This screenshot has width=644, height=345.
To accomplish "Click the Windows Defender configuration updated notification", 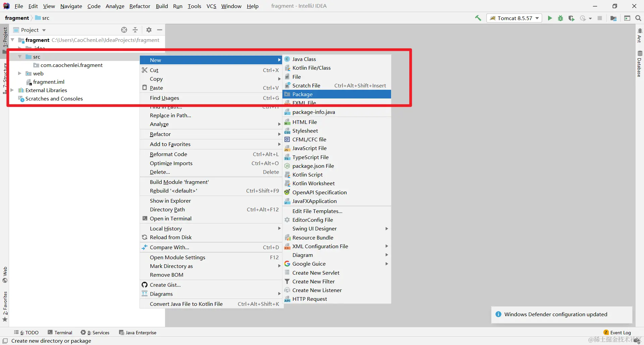I will point(562,315).
